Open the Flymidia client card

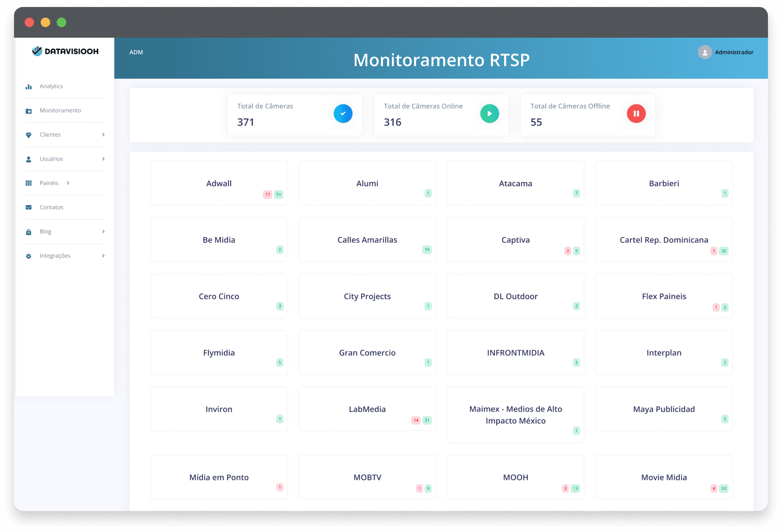(x=219, y=353)
